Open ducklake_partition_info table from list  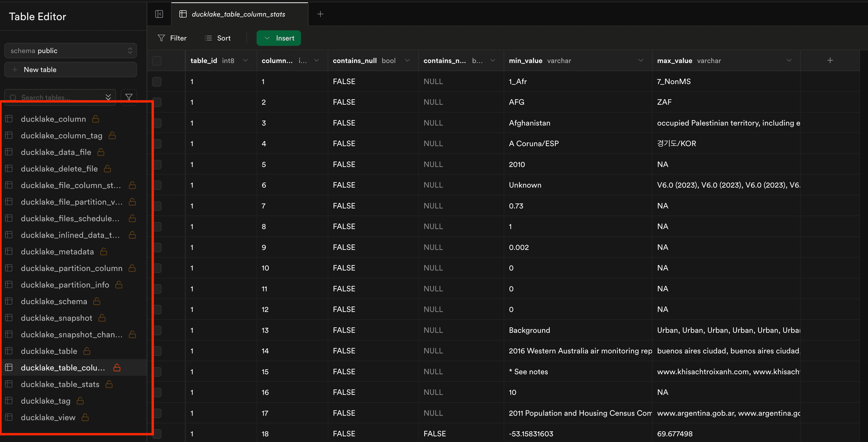click(65, 285)
